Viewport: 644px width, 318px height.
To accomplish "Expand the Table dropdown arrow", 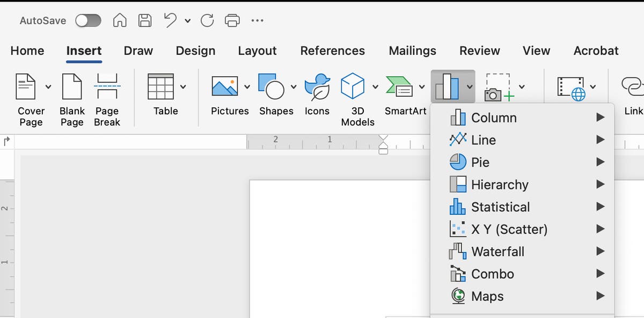I will point(184,86).
